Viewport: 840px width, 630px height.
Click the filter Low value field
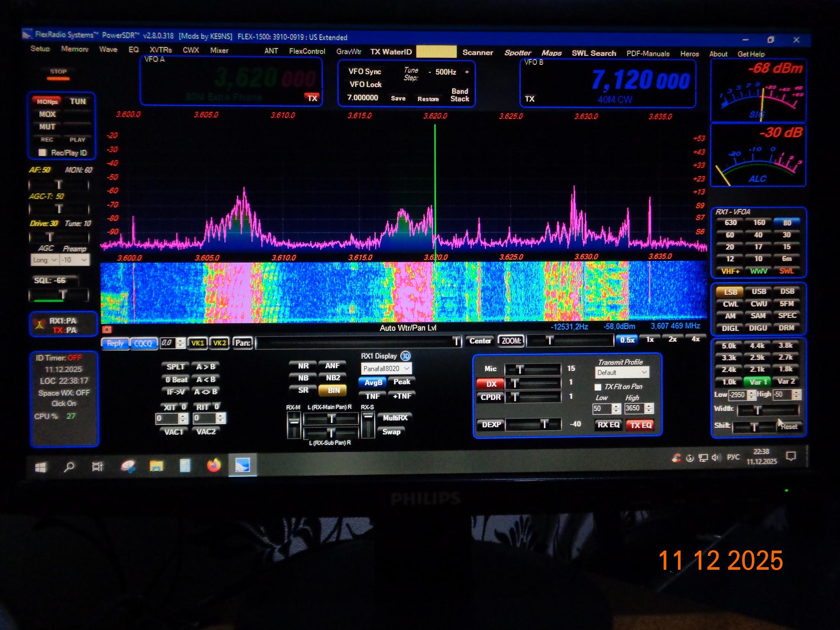(x=737, y=395)
